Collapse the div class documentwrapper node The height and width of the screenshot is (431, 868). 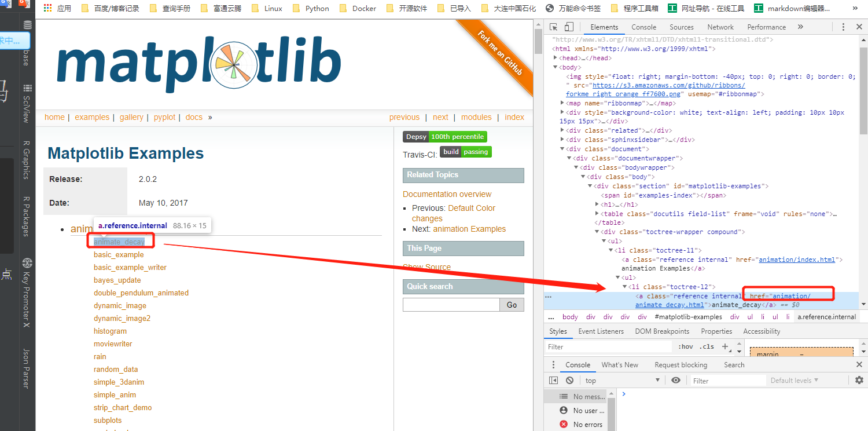(569, 158)
